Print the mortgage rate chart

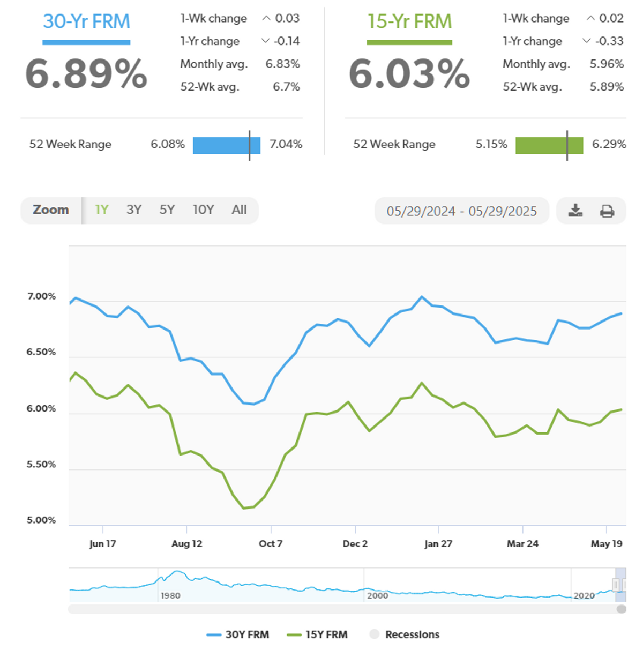click(607, 211)
